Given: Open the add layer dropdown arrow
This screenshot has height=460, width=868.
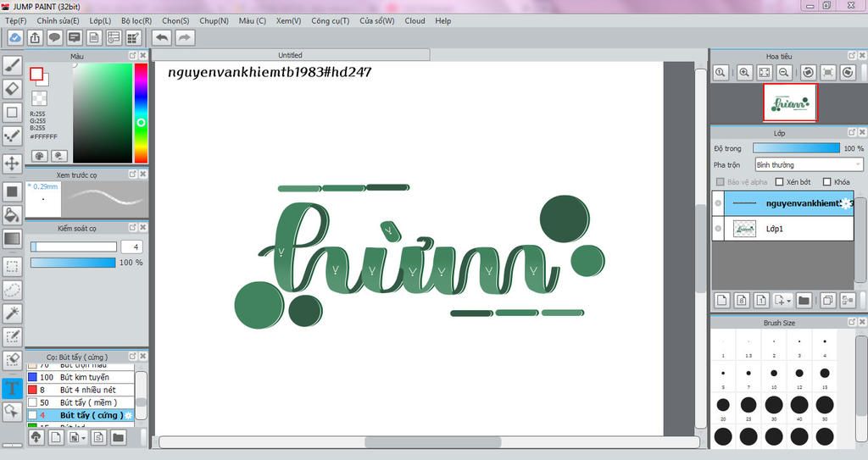Looking at the screenshot, I should [788, 300].
